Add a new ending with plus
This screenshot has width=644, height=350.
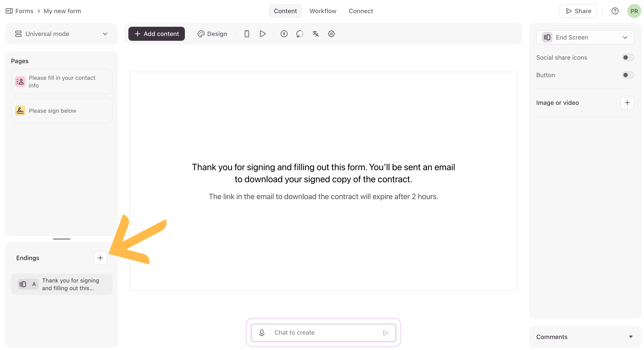100,258
